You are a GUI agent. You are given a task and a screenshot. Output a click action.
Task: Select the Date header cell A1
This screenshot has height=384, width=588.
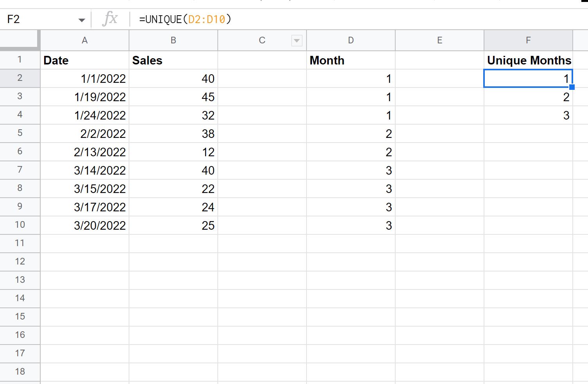click(84, 60)
